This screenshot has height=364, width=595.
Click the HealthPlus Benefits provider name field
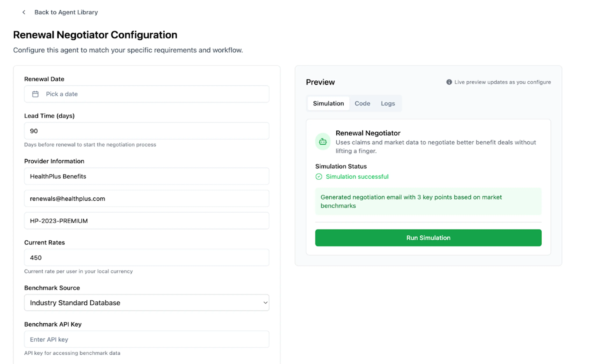pyautogui.click(x=146, y=176)
